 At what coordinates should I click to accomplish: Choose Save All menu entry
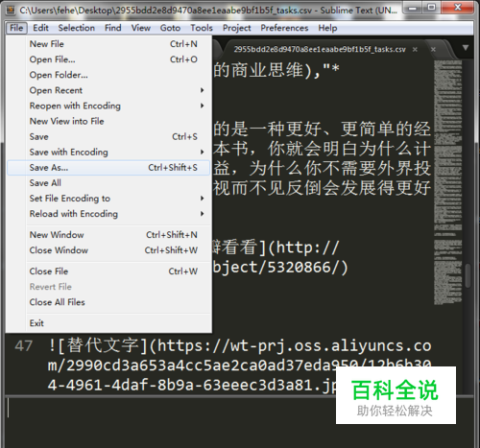108,183
